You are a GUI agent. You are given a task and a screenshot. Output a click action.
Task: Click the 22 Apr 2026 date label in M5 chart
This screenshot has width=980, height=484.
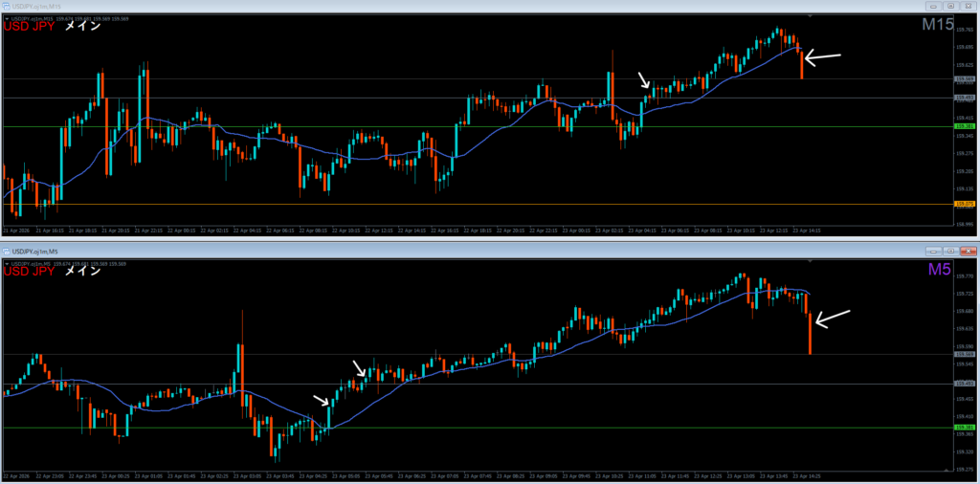click(x=16, y=475)
